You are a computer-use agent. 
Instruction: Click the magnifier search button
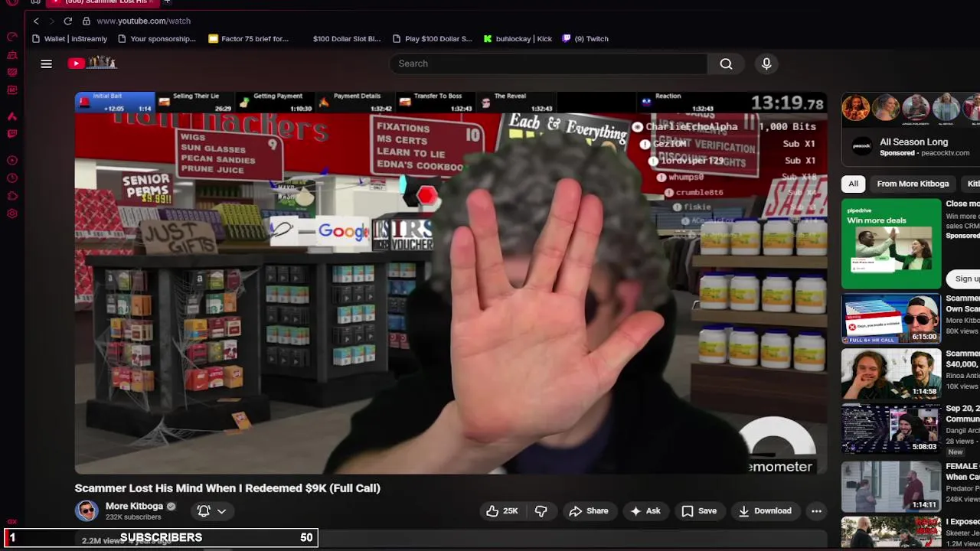pyautogui.click(x=726, y=64)
